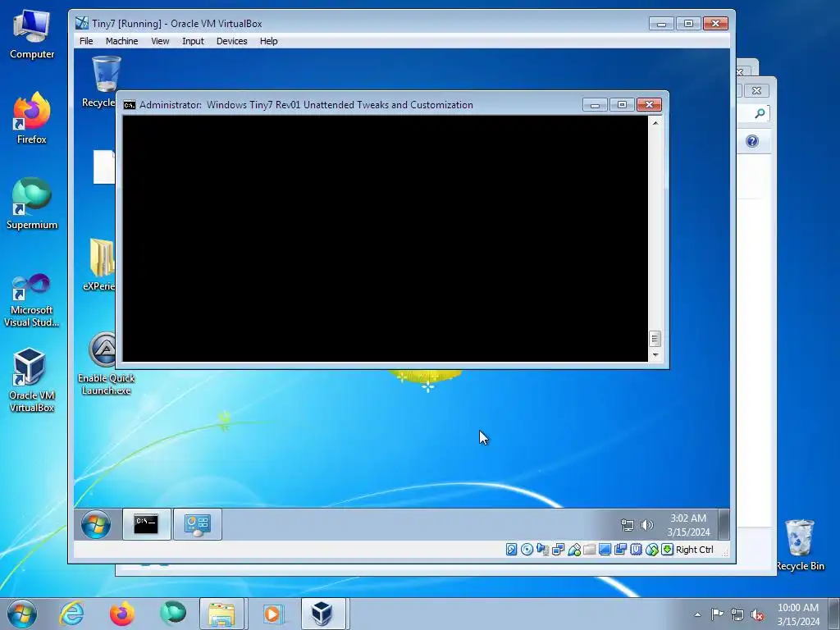Open the Devices menu in VirtualBox
Viewport: 840px width, 630px height.
click(x=231, y=41)
